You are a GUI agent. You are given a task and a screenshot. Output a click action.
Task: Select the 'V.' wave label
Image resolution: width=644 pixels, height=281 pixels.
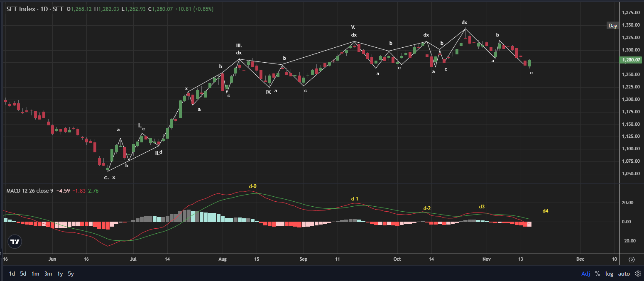(x=353, y=27)
